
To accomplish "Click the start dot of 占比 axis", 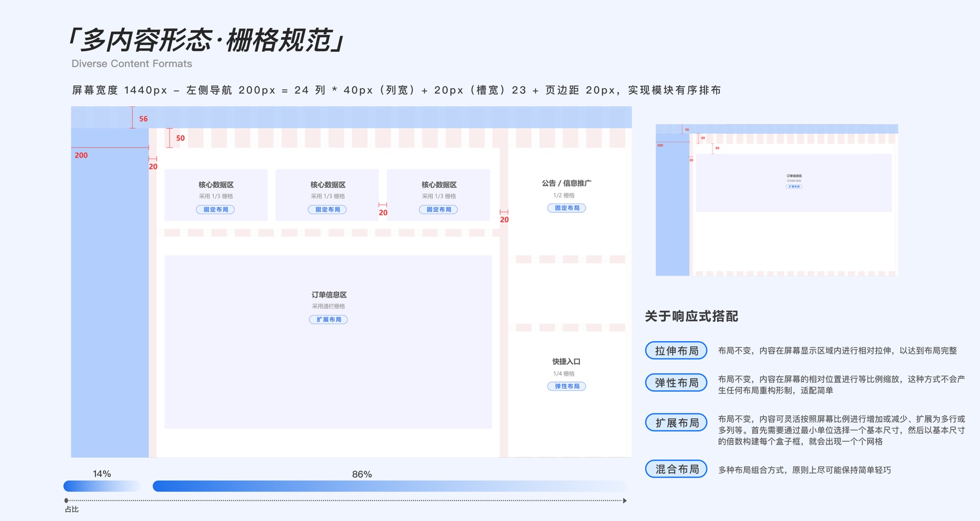I will coord(66,501).
